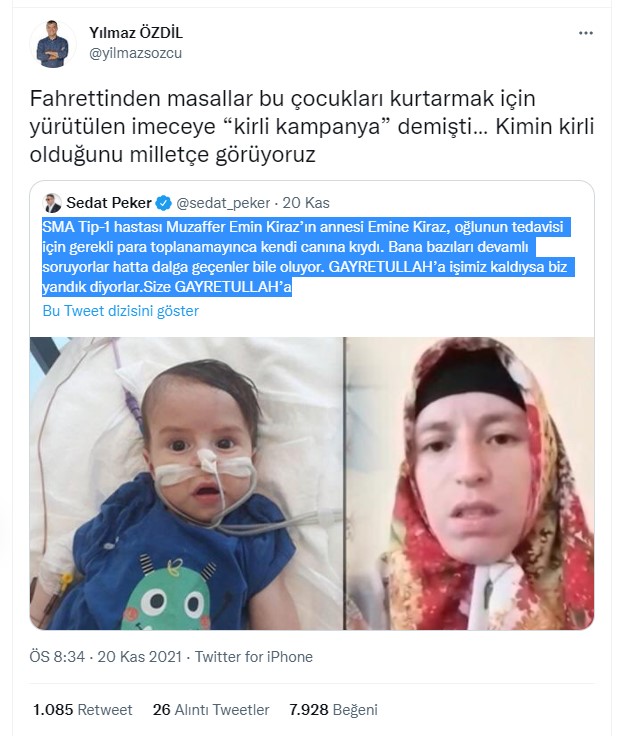Viewport: 618px width, 736px height.
Task: Click the main tweet text about 'kirli kampanya'
Action: coord(312,126)
